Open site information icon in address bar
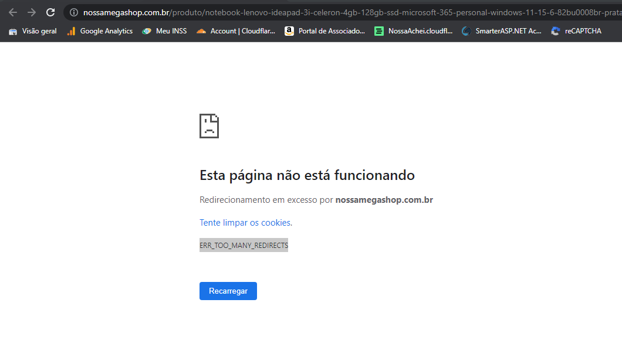The width and height of the screenshot is (622, 364). (x=74, y=12)
